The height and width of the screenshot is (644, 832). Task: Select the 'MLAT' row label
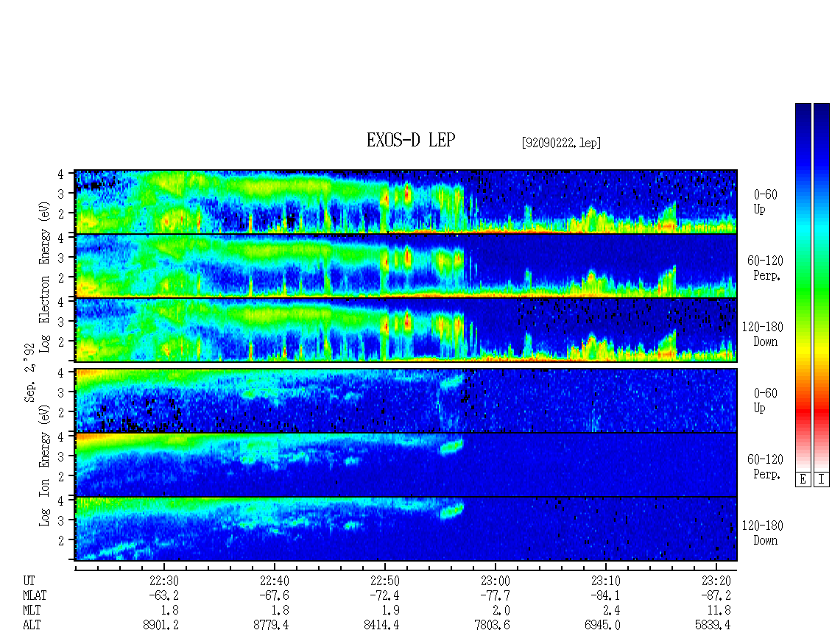click(35, 595)
